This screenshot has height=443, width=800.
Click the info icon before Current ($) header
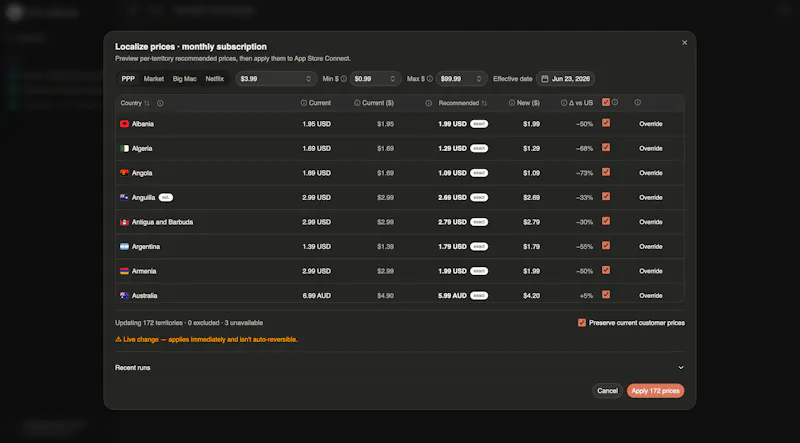click(x=357, y=103)
